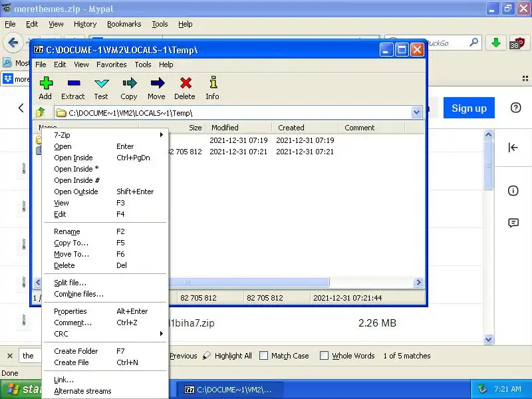Click the Previous find button

(184, 356)
